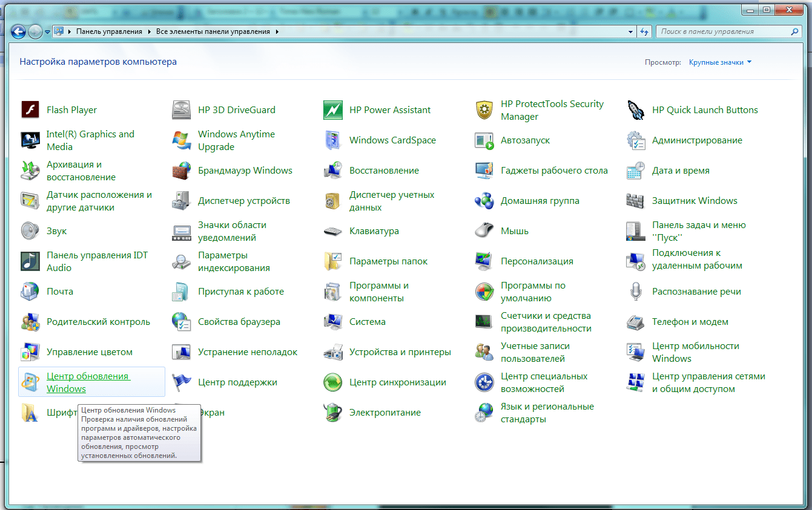Viewport: 812px width, 510px height.
Task: Click the Клавиатура keyboard icon
Action: pyautogui.click(x=333, y=231)
